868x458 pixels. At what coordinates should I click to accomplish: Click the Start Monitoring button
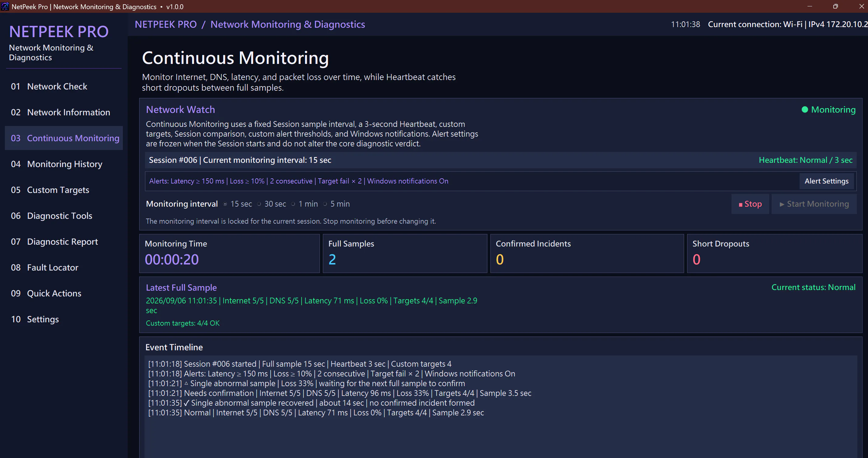(x=814, y=204)
